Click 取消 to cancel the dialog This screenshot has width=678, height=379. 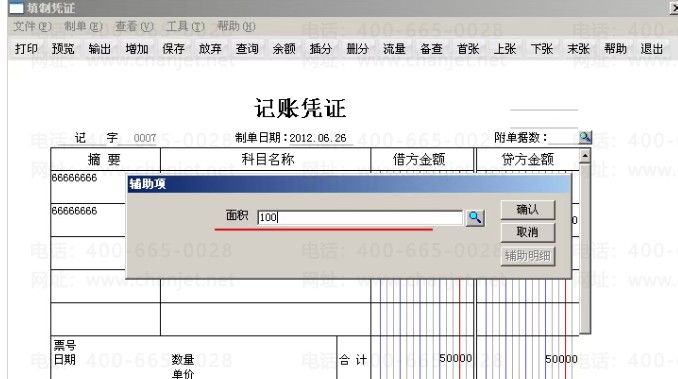coord(528,232)
